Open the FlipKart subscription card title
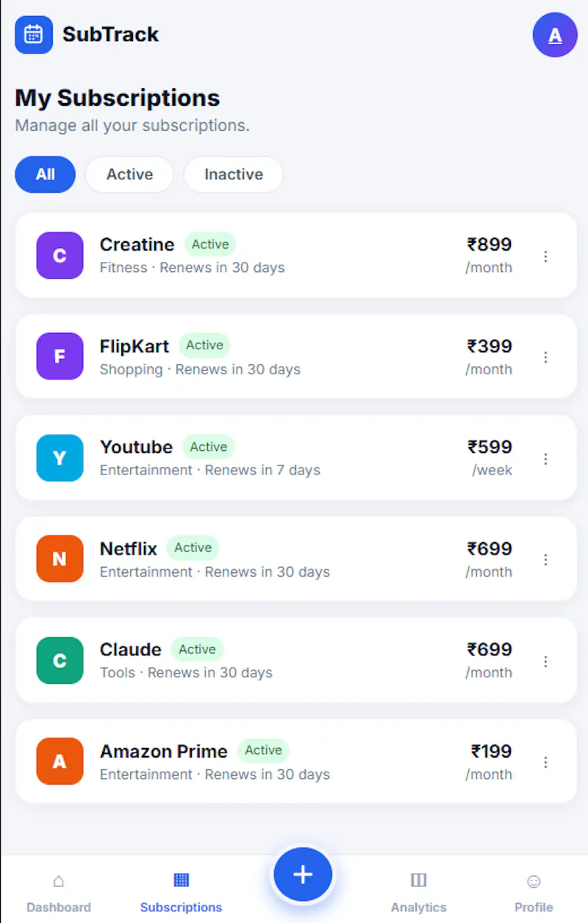The height and width of the screenshot is (923, 588). [135, 346]
